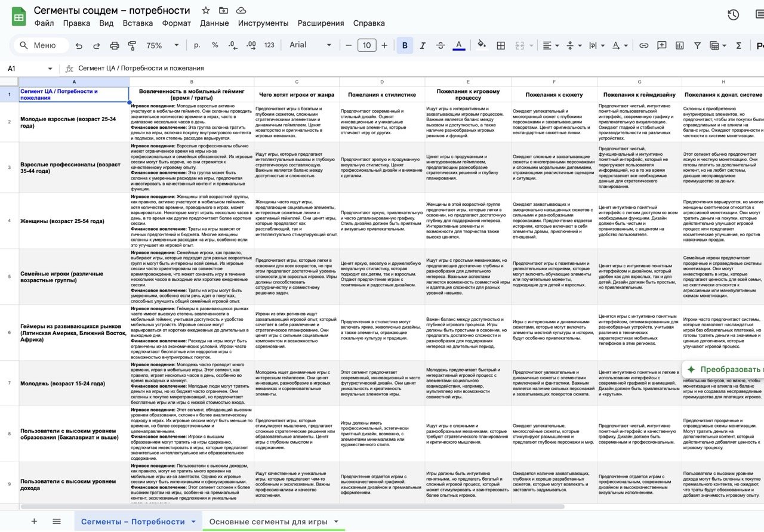The height and width of the screenshot is (532, 764).
Task: Apply percent format
Action: pyautogui.click(x=215, y=45)
